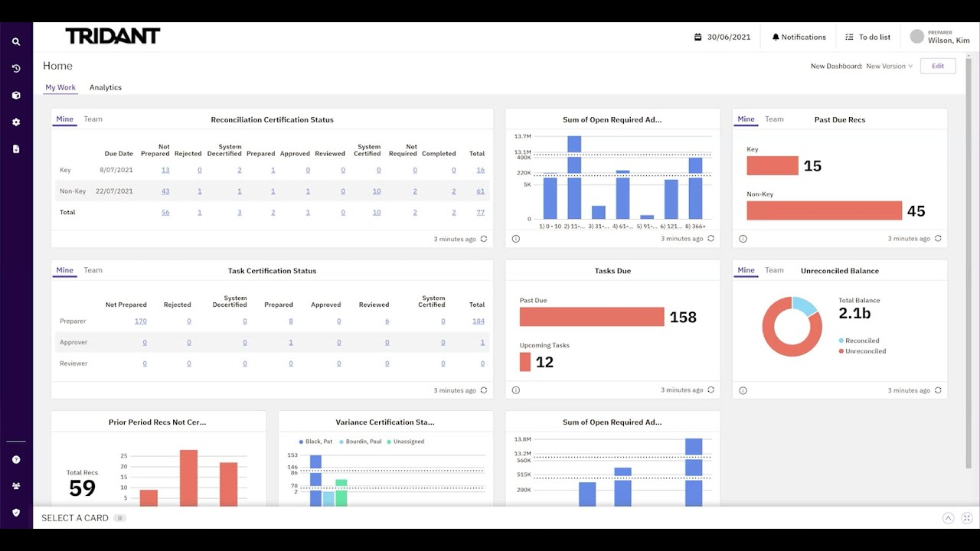Collapse the dashboard using the bottom-right chevron
The width and height of the screenshot is (980, 551).
tap(947, 517)
